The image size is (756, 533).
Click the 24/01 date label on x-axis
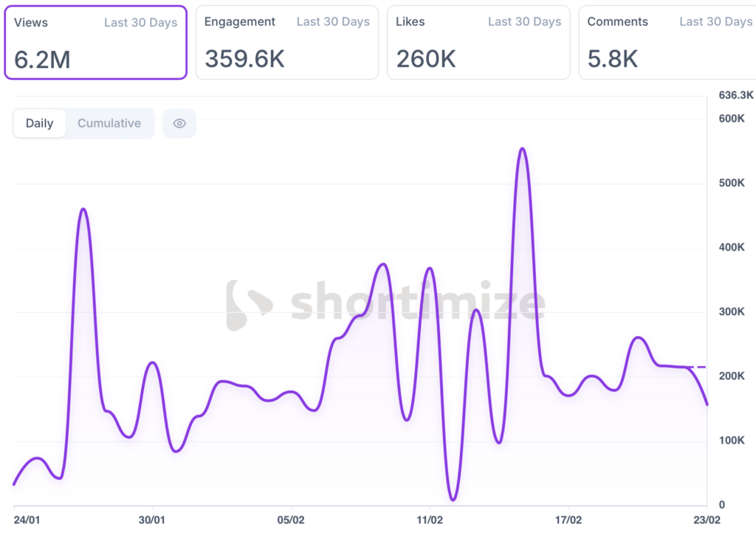tap(26, 520)
